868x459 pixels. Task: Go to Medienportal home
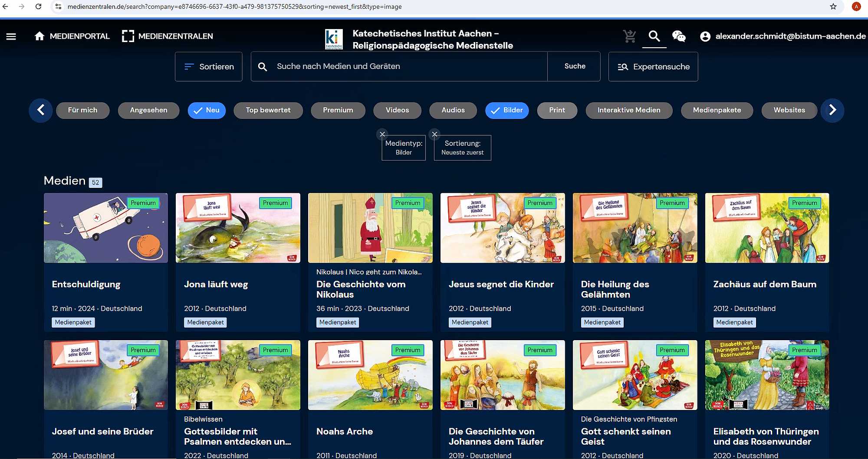coord(72,36)
